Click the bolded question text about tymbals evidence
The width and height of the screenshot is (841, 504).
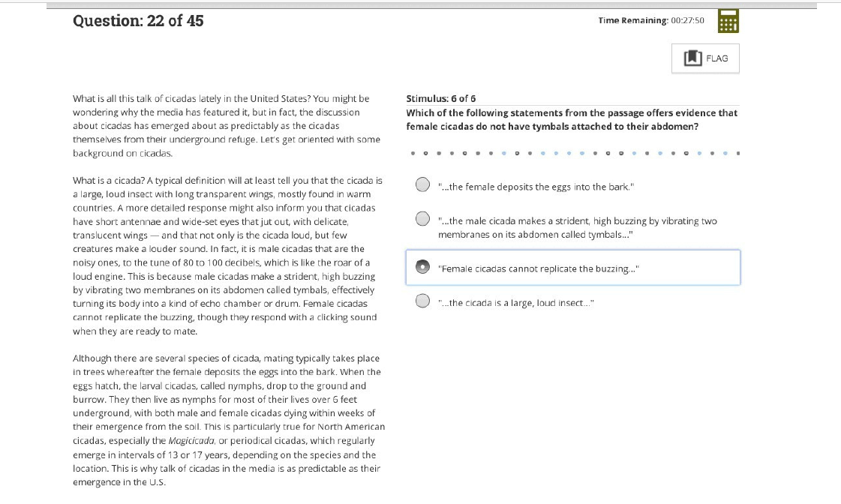pyautogui.click(x=573, y=119)
